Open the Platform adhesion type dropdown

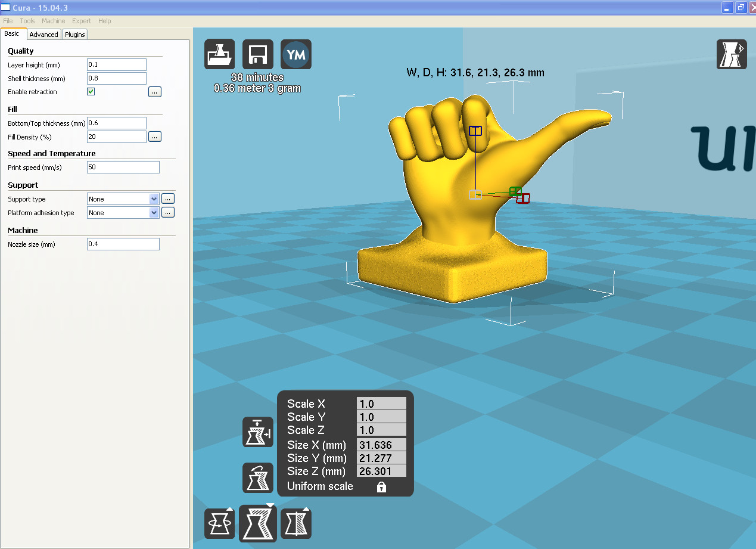tap(123, 212)
